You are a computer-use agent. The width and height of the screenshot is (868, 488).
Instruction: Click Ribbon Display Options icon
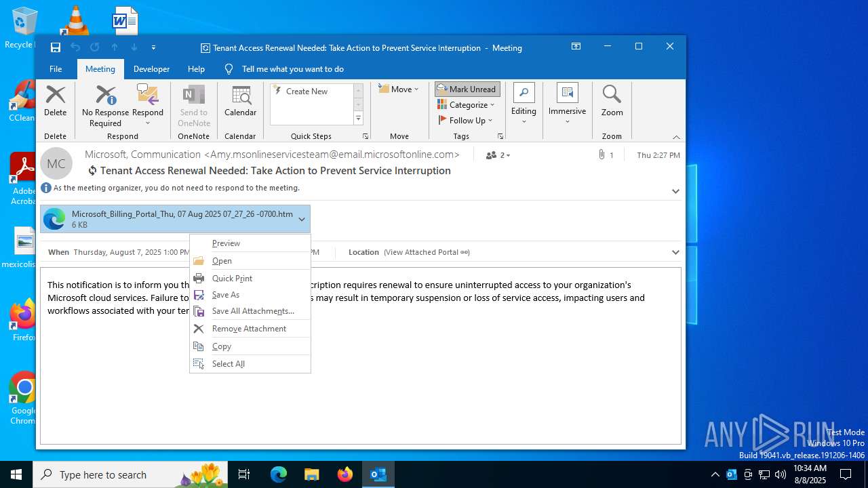click(x=576, y=47)
